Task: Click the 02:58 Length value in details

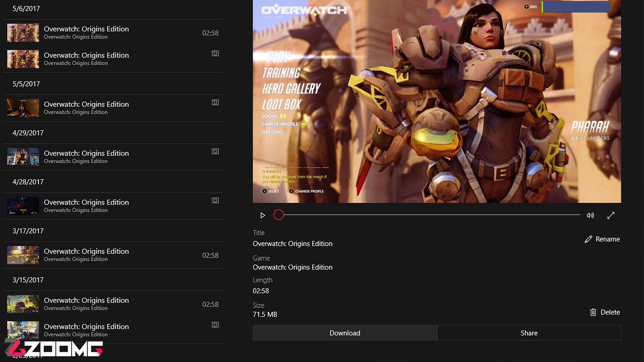Action: click(261, 291)
